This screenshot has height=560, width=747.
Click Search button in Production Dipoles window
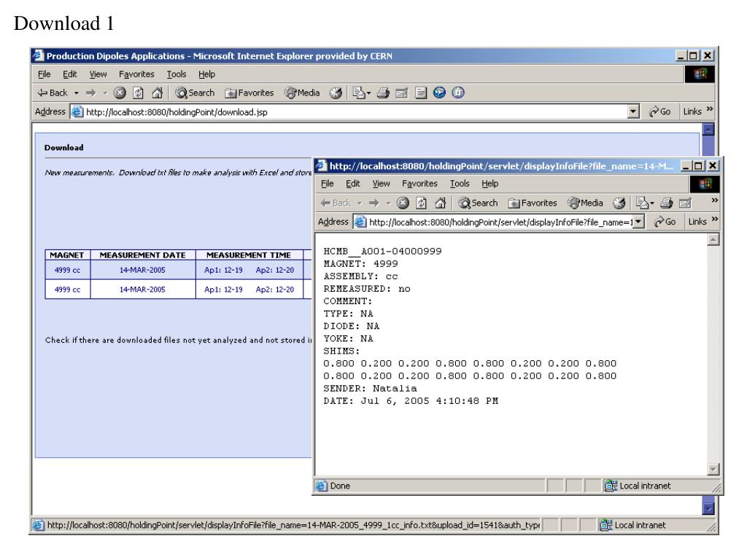[195, 93]
